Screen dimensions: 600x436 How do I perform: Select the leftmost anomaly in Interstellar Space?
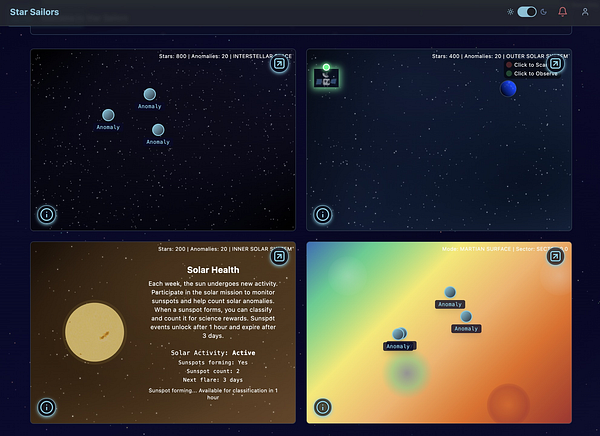(108, 115)
